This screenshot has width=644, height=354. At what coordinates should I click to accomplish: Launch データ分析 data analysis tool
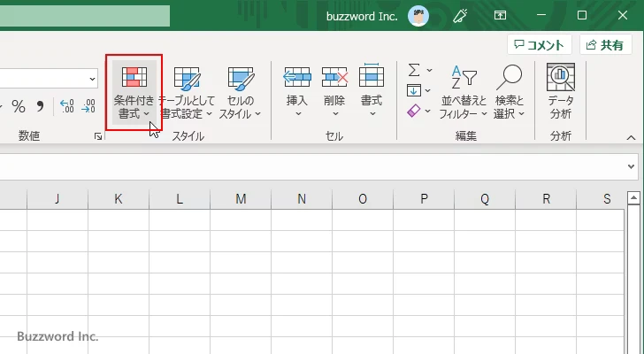point(560,92)
